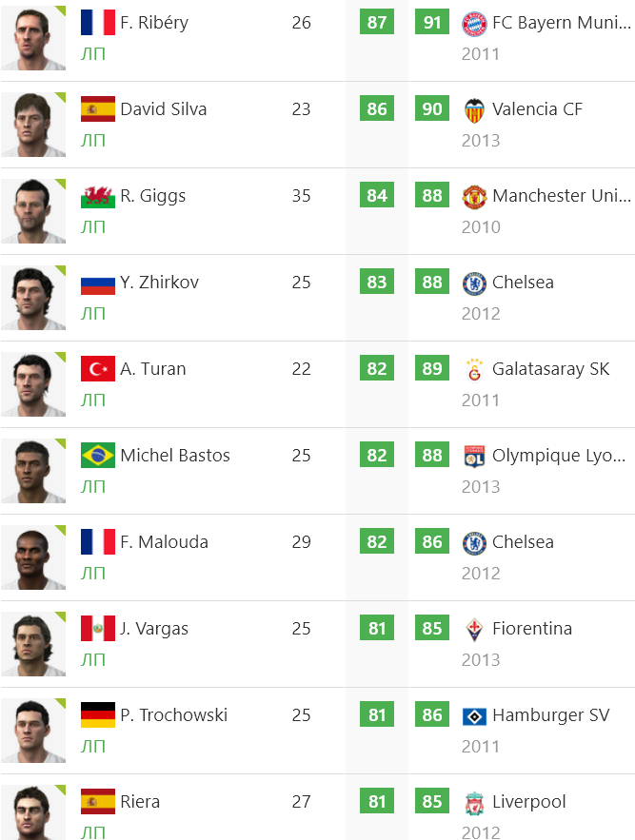Screen dimensions: 635x840
Task: Click the Brazil flag beside Michel Bastos
Action: click(x=98, y=456)
